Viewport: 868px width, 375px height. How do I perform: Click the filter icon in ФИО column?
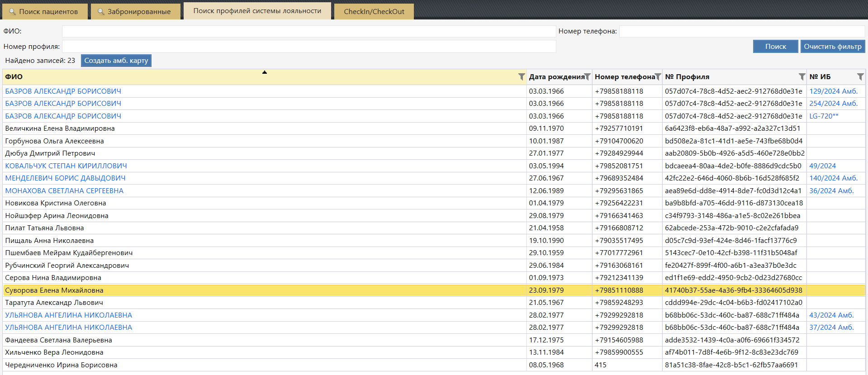point(521,77)
